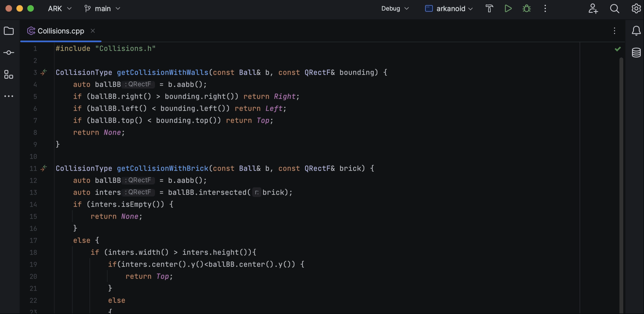Click the add collaborator (Code With Me) icon
This screenshot has height=314, width=644.
click(593, 8)
